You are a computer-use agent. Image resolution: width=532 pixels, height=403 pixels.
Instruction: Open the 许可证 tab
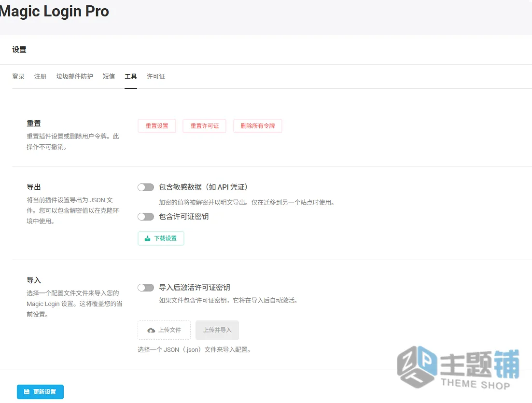[x=156, y=76]
